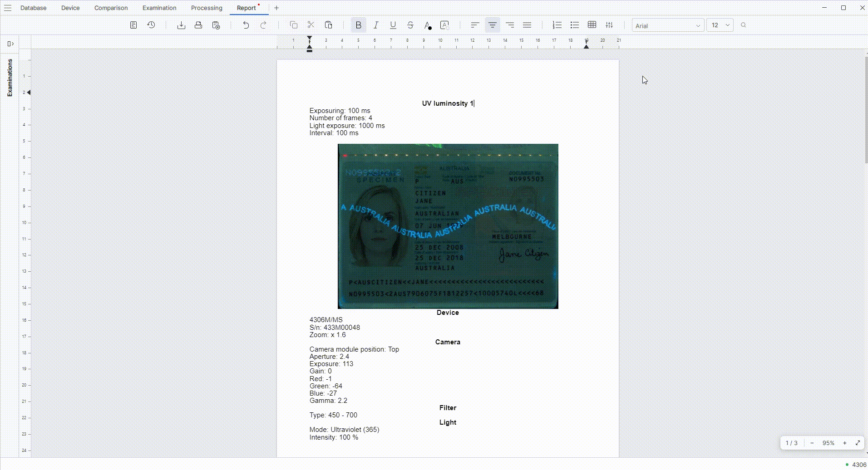
Task: Toggle underline formatting
Action: click(393, 25)
